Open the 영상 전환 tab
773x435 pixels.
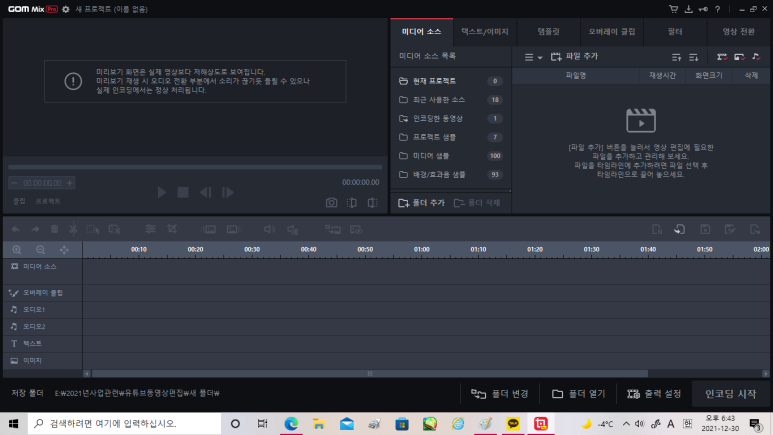coord(738,32)
